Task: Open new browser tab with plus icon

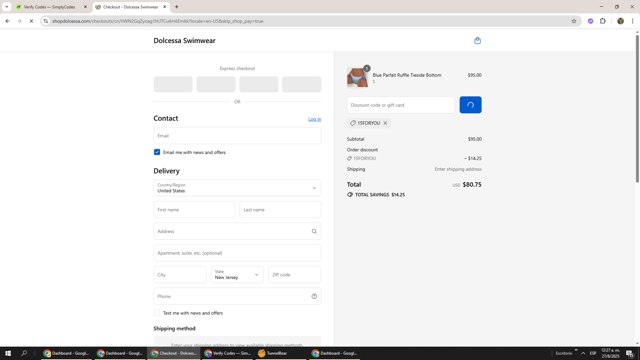Action: [x=176, y=7]
